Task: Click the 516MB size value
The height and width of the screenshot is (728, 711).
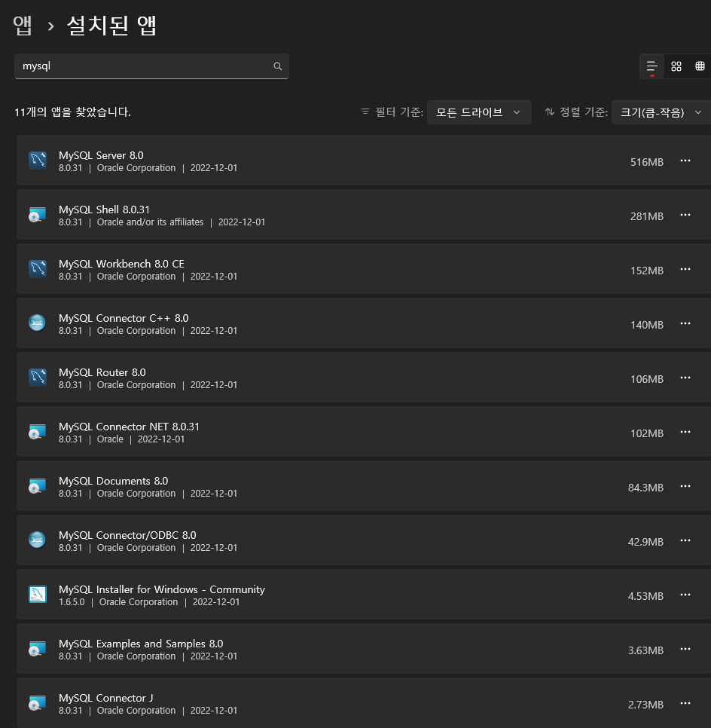Action: point(646,162)
